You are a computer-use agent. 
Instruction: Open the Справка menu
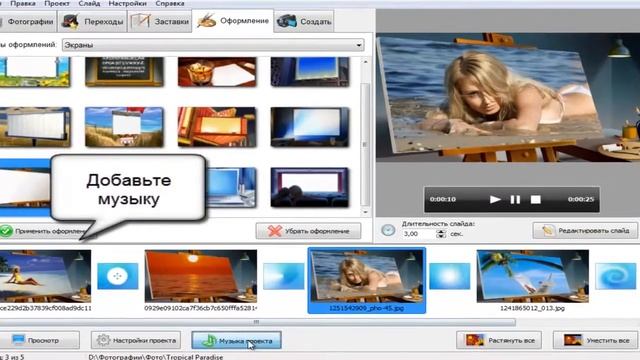[x=170, y=3]
